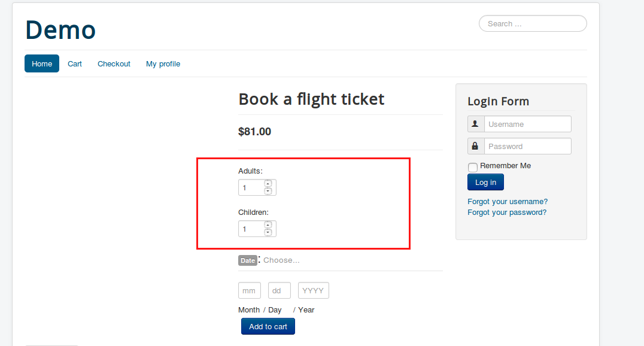Increase the Children count with up arrow
Image resolution: width=644 pixels, height=346 pixels.
(268, 225)
